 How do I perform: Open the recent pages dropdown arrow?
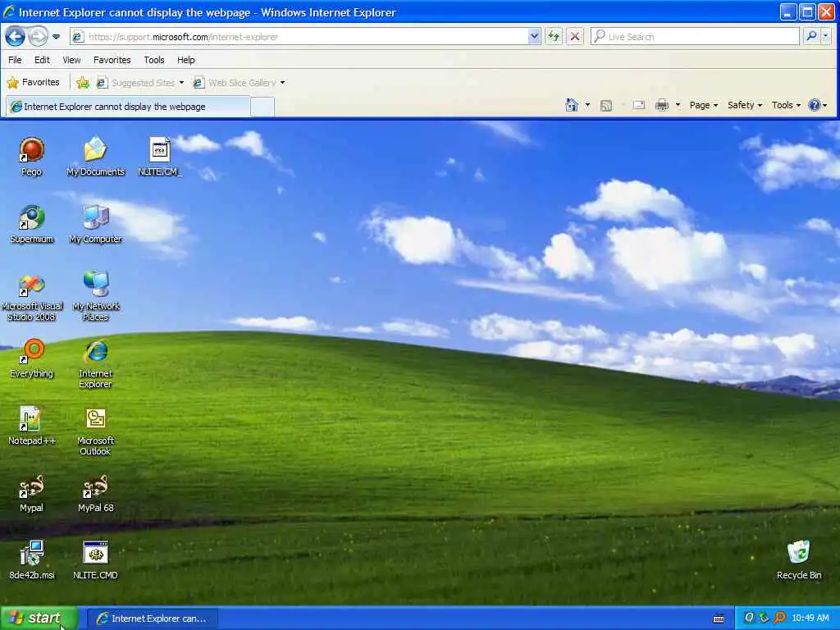click(x=57, y=37)
